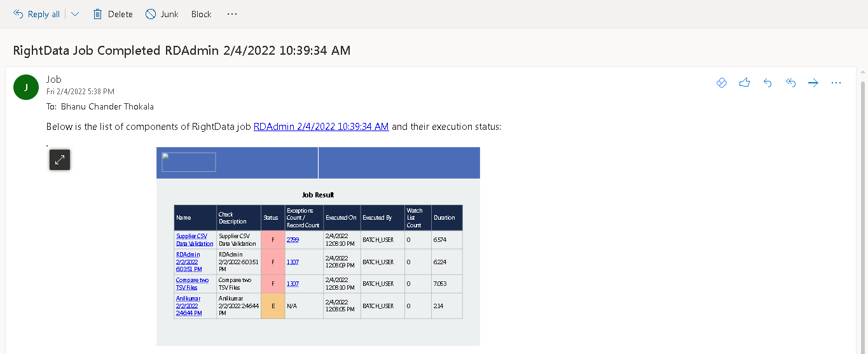The height and width of the screenshot is (354, 868).
Task: Expand the reply options dropdown chevron
Action: coord(75,14)
